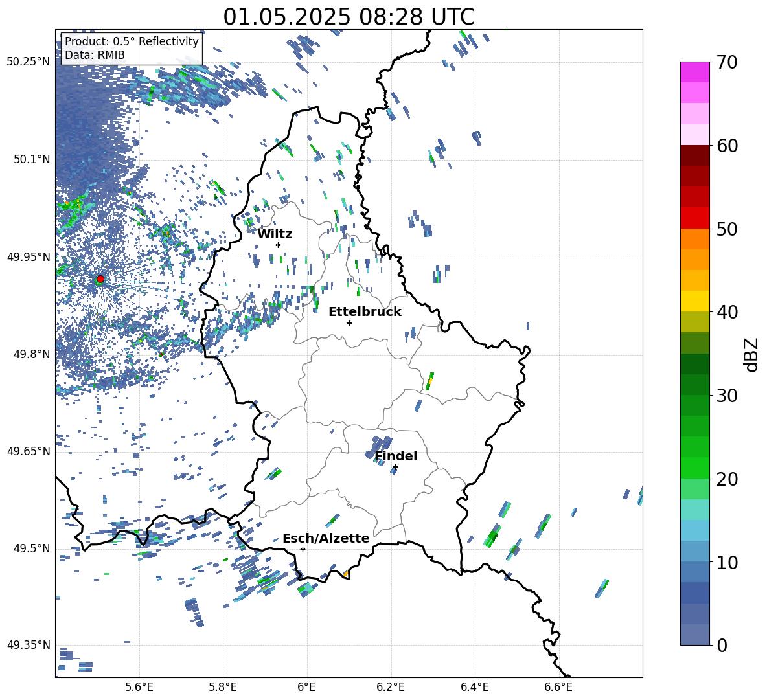The image size is (767, 700).
Task: Click the 6.6°E longitude label
Action: coord(558,687)
